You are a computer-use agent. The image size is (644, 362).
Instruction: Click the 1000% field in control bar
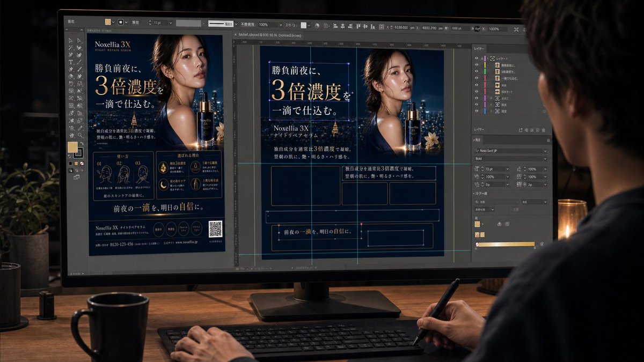click(498, 29)
